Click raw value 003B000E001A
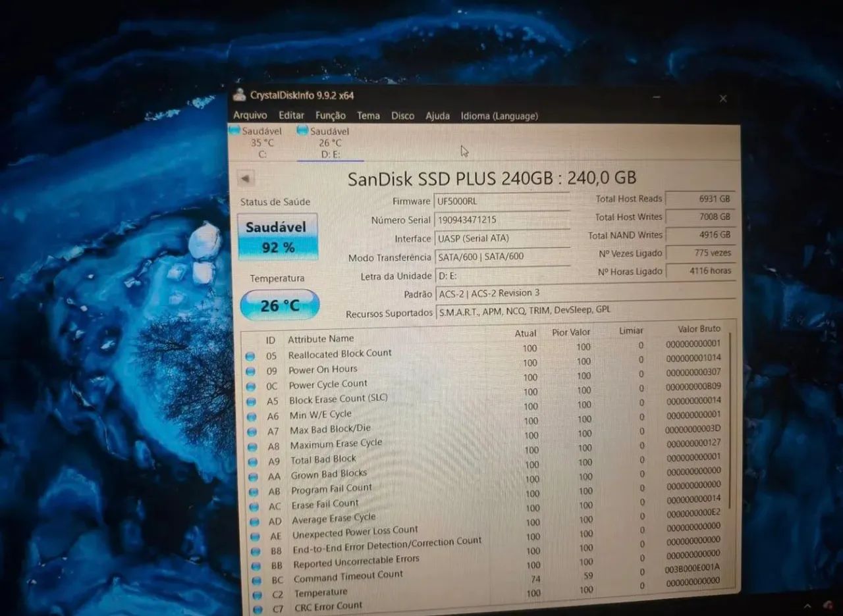Screen dimensions: 843x616 pos(692,567)
